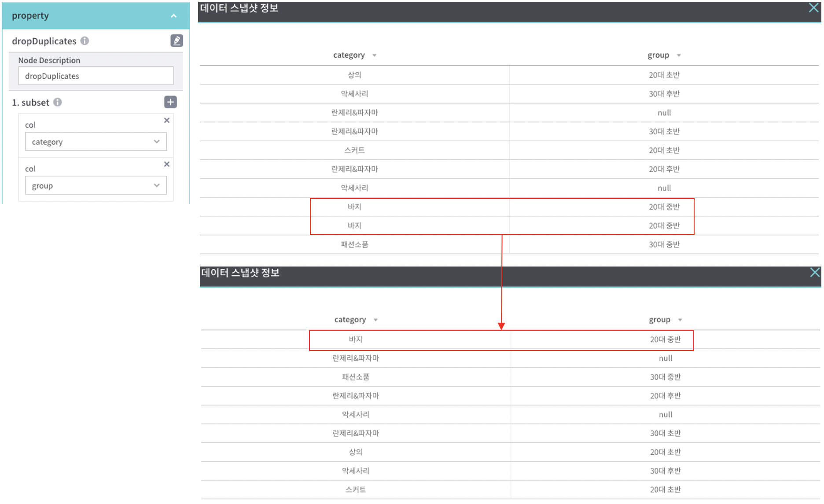
Task: Click group header text in lower table
Action: click(x=659, y=320)
